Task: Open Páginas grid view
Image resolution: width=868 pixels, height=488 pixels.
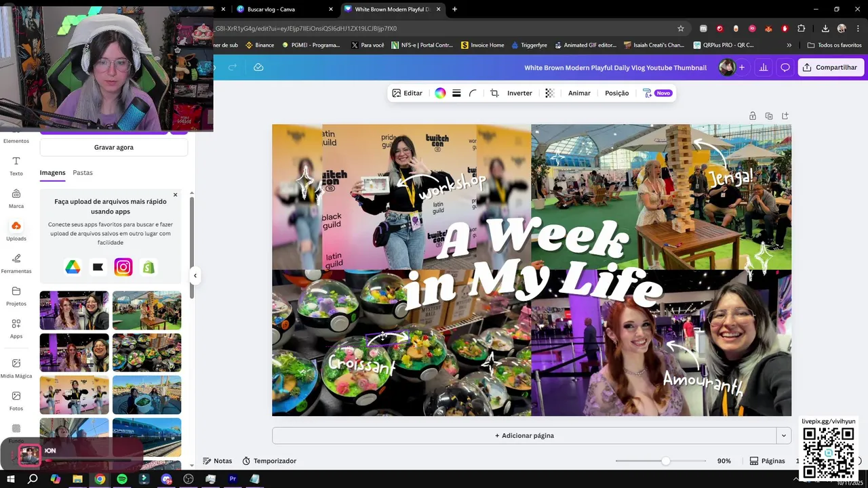Action: [x=767, y=461]
